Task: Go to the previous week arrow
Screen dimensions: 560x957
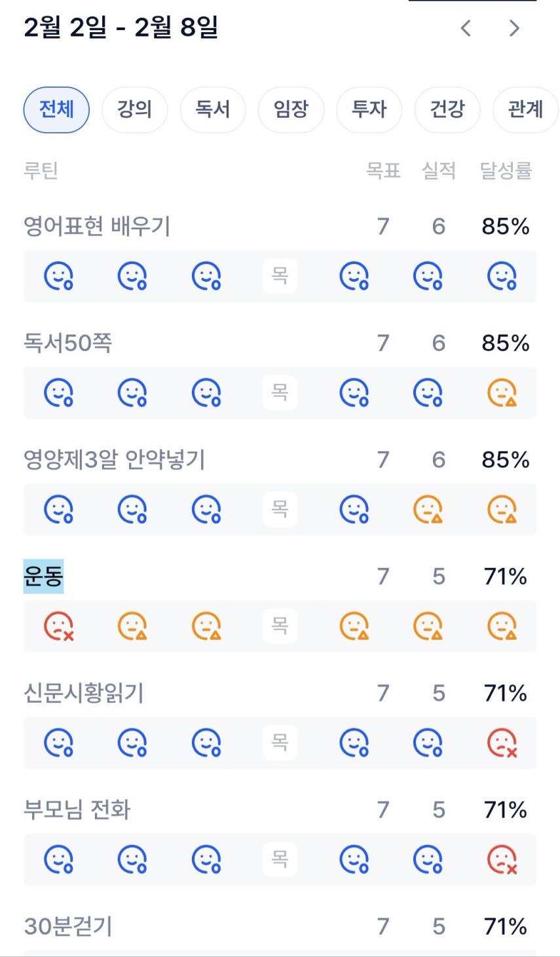Action: coord(466,28)
